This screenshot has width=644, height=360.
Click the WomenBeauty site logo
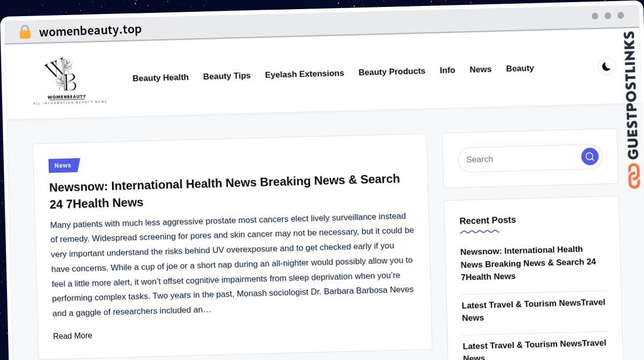70,81
